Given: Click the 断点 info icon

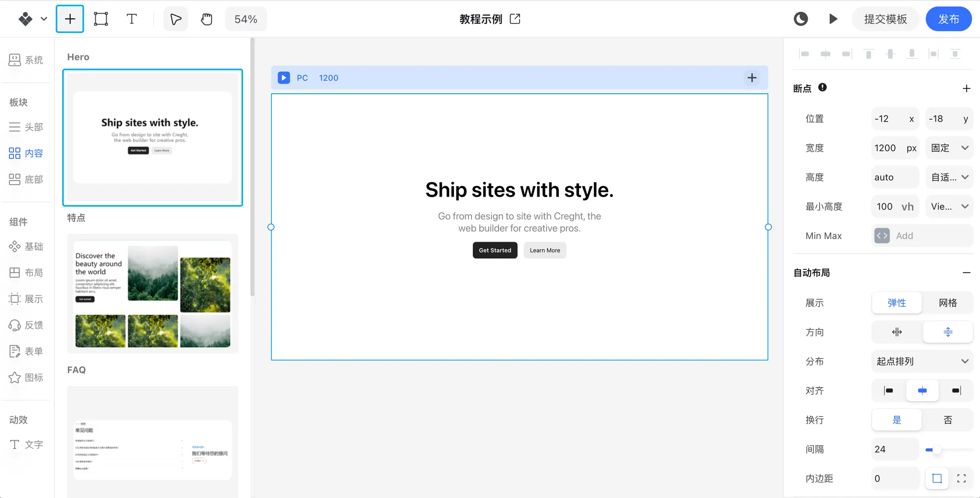Looking at the screenshot, I should point(822,88).
